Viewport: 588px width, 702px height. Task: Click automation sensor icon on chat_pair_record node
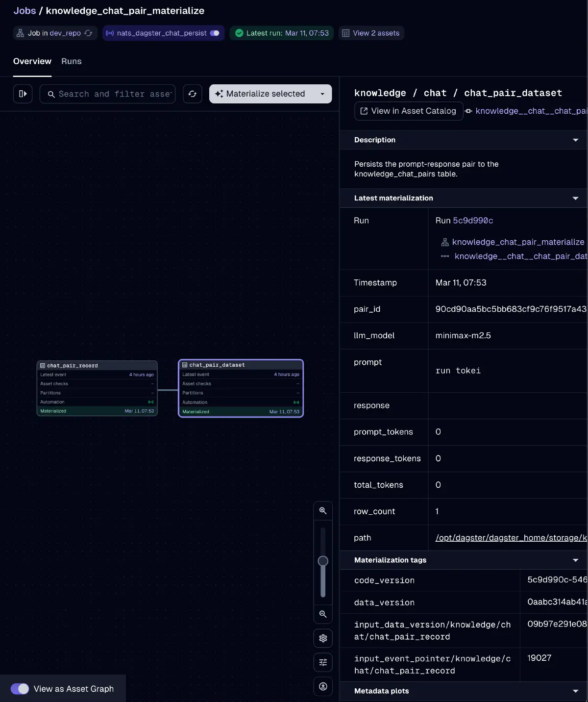tap(151, 402)
